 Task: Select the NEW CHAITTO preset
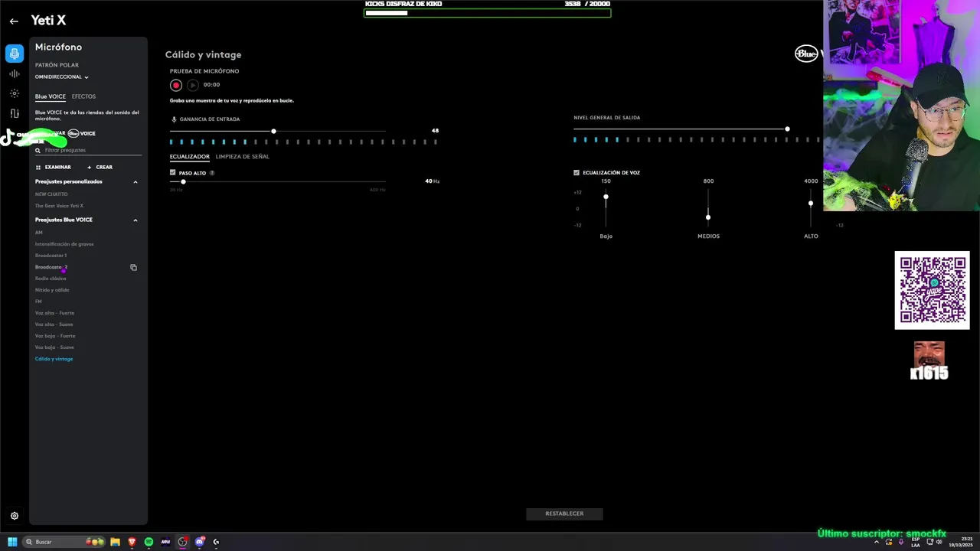pos(51,194)
